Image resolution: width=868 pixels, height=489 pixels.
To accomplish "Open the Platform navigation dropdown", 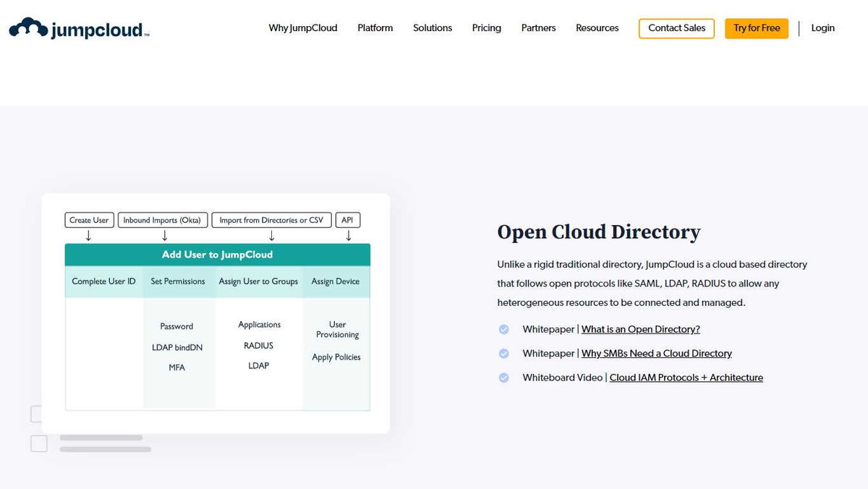I will point(375,27).
